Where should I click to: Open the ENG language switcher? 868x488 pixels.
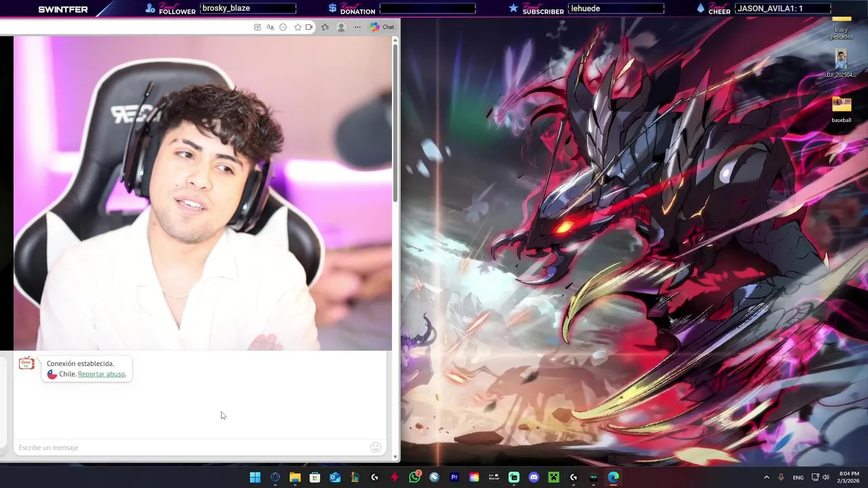point(798,477)
